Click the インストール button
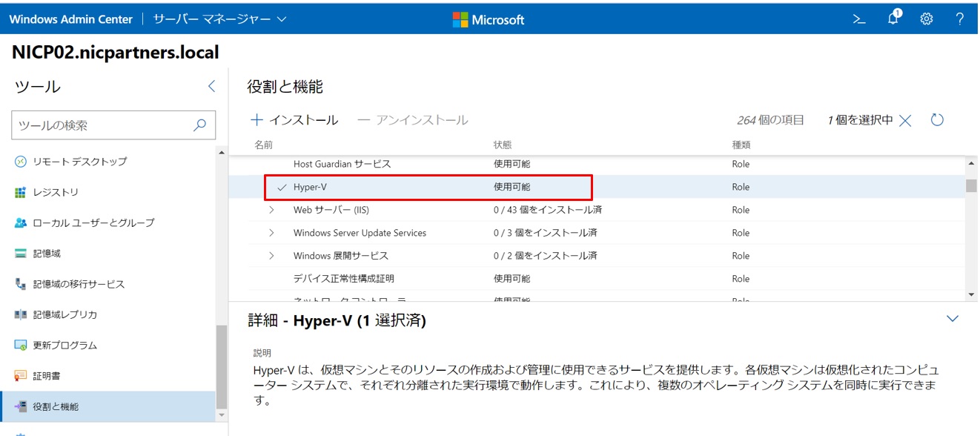Screen dimensions: 980x436 (294, 120)
